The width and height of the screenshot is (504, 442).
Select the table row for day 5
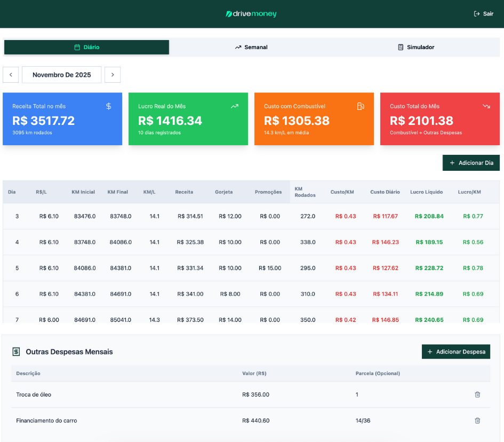pyautogui.click(x=251, y=268)
